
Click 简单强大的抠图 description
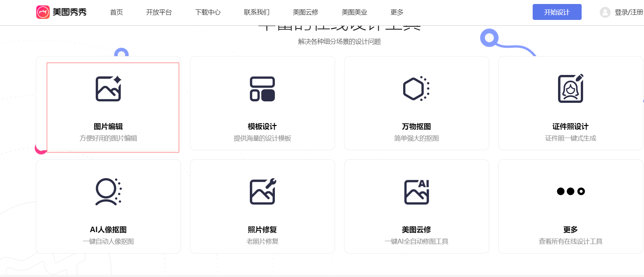pyautogui.click(x=417, y=138)
